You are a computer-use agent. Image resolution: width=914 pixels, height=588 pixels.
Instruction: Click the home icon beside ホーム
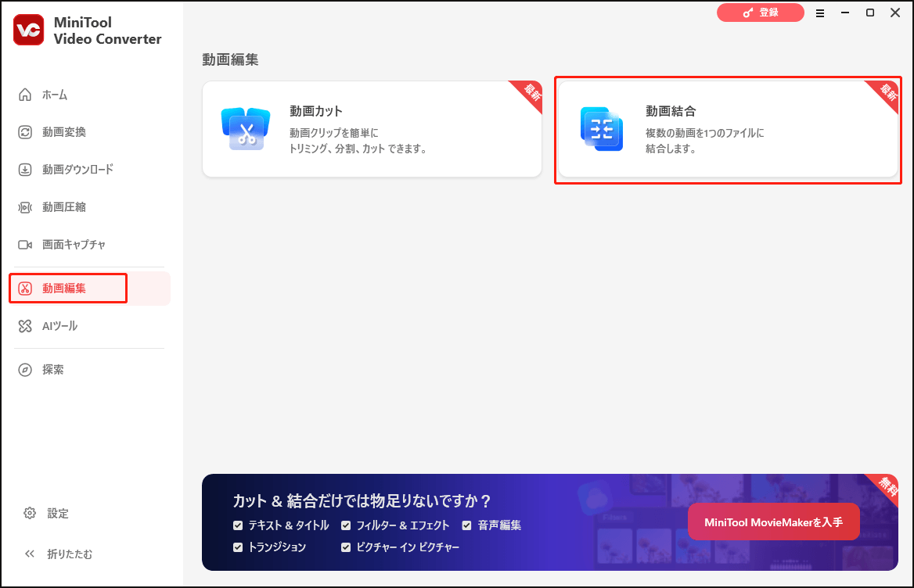click(25, 95)
